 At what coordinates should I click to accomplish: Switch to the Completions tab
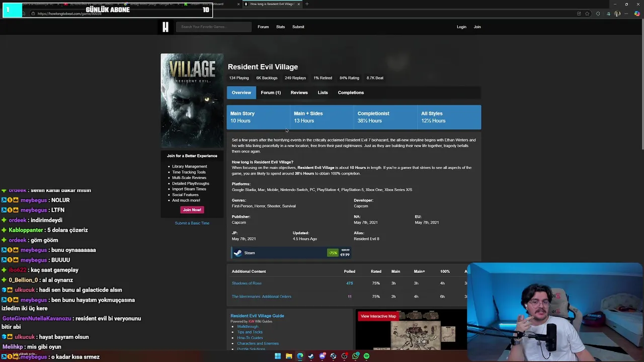tap(351, 93)
